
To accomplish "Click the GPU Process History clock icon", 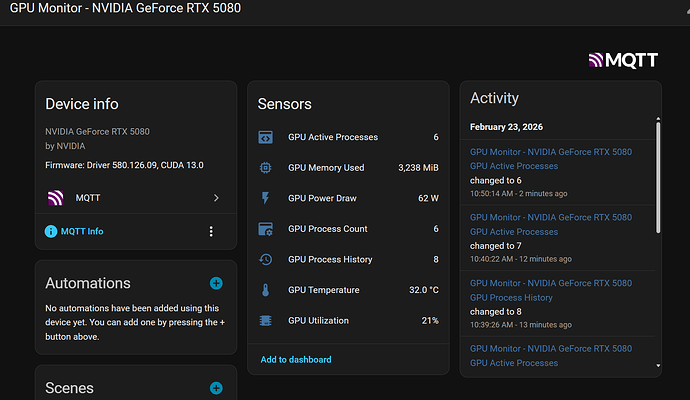I will 265,259.
